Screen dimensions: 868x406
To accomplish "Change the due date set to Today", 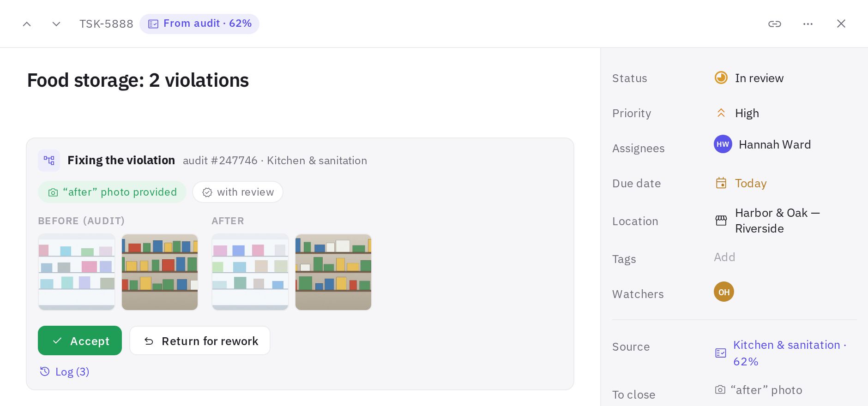I will click(x=741, y=183).
